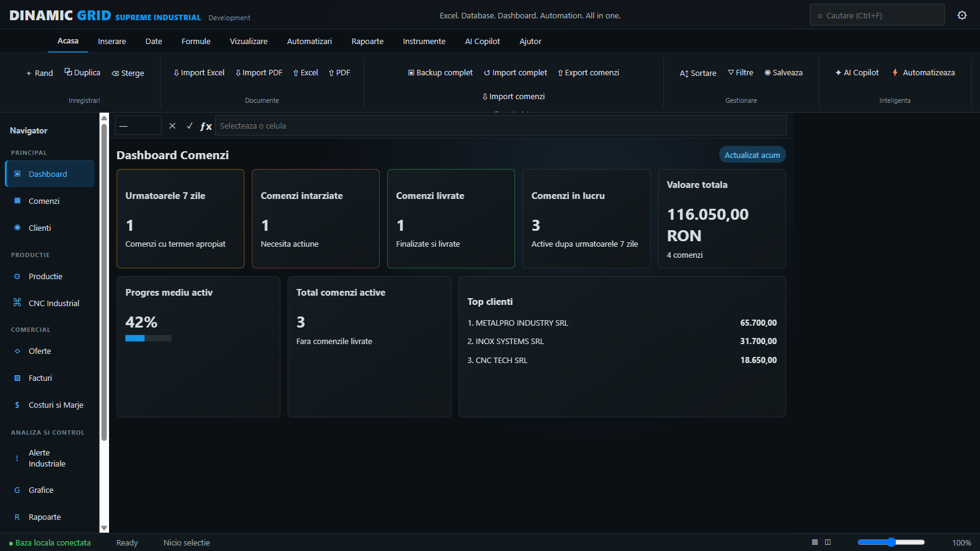Click navigator scrollbar up arrow
Image resolution: width=980 pixels, height=551 pixels.
pyautogui.click(x=104, y=118)
